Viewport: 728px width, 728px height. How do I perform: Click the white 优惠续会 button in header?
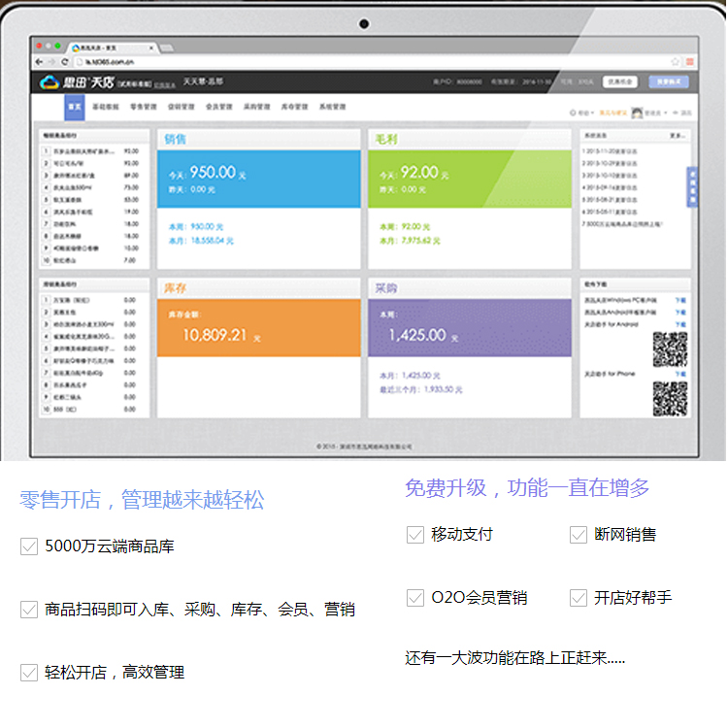point(619,83)
